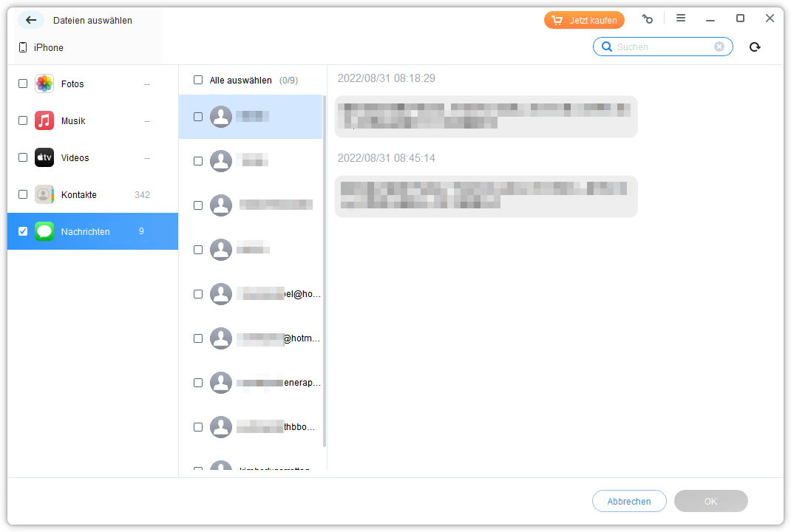This screenshot has height=532, width=791.
Task: Open the first conversation in list
Action: point(251,117)
